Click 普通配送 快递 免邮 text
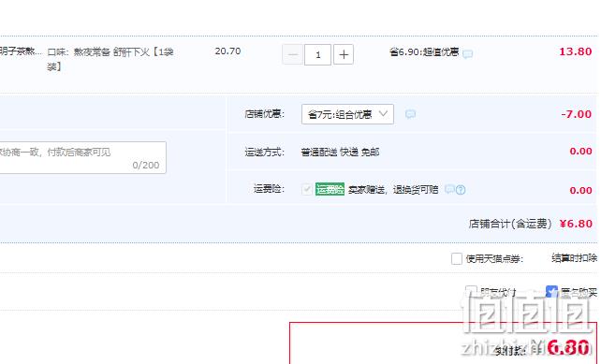The width and height of the screenshot is (601, 364). point(340,153)
